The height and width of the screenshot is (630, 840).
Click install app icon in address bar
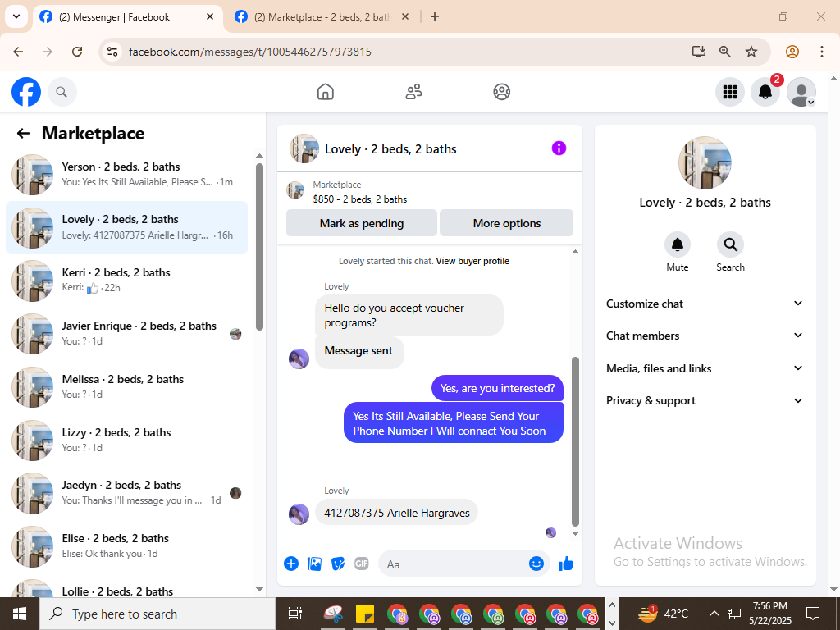click(x=698, y=52)
